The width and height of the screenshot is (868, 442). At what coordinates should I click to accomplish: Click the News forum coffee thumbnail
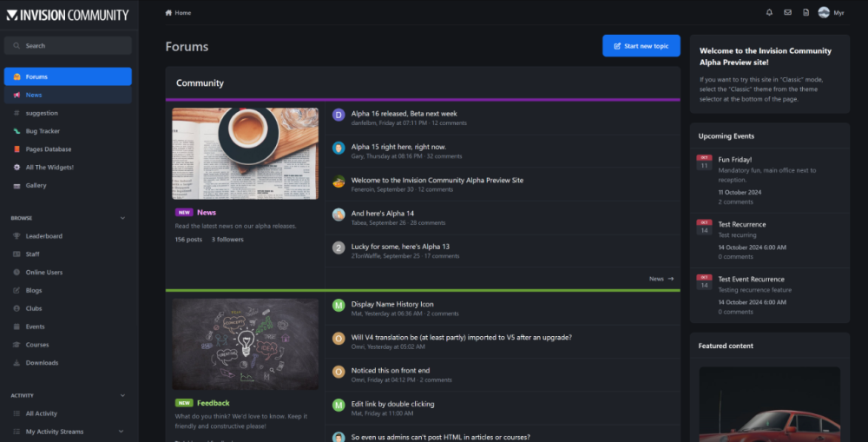[246, 154]
